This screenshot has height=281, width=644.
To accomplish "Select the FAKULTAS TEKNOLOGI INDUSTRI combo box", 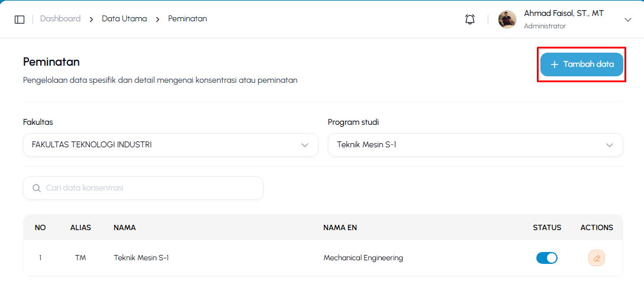I will (x=170, y=145).
